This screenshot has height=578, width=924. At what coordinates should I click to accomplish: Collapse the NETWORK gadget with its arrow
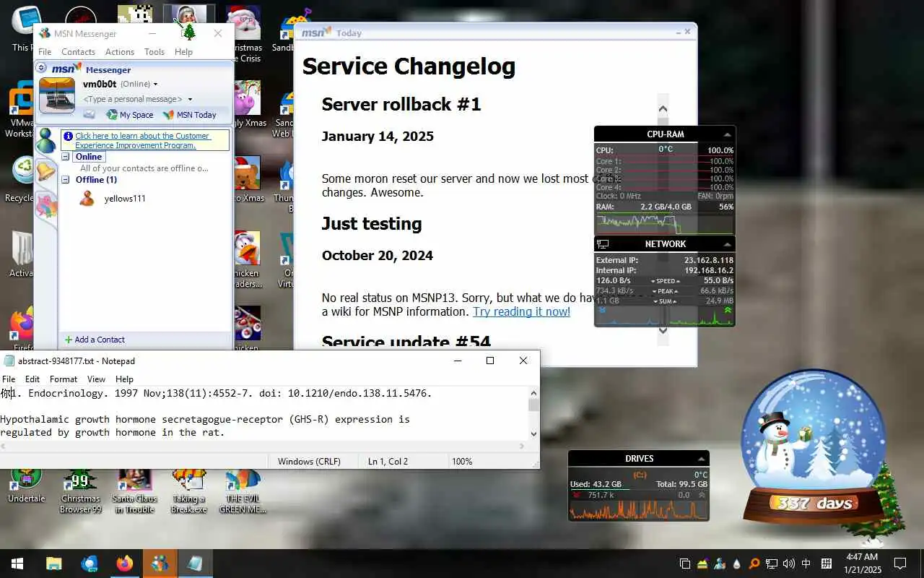pos(727,244)
